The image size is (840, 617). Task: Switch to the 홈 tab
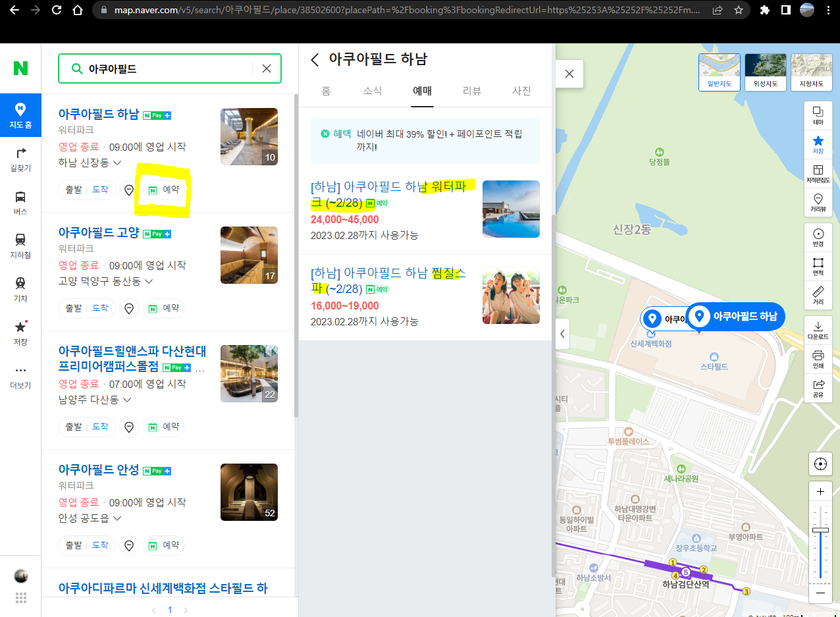click(326, 91)
